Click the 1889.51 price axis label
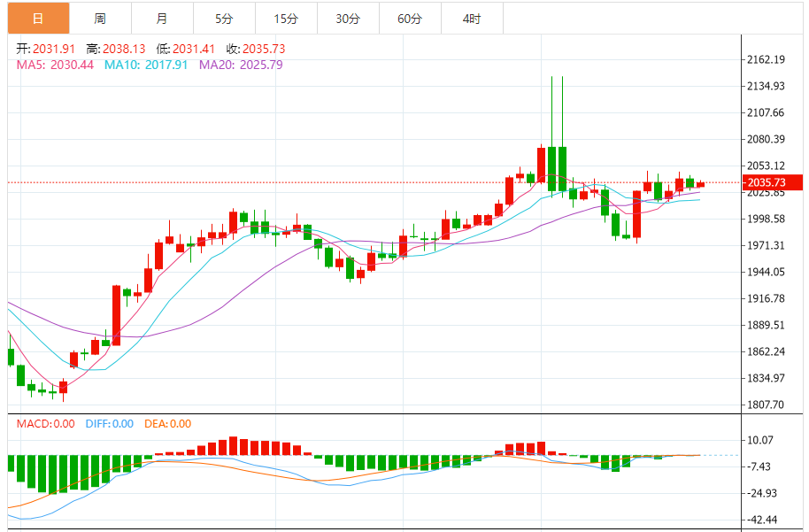This screenshot has width=809, height=532. (766, 325)
